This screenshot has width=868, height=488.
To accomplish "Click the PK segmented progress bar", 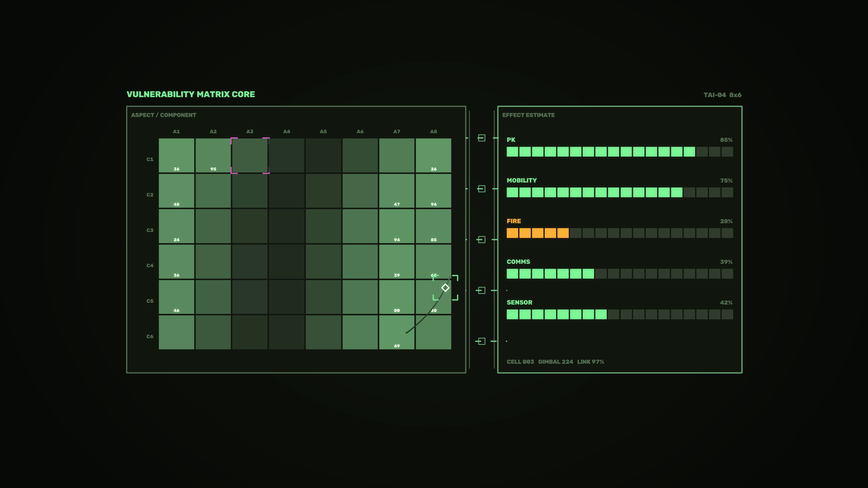I will (x=620, y=152).
